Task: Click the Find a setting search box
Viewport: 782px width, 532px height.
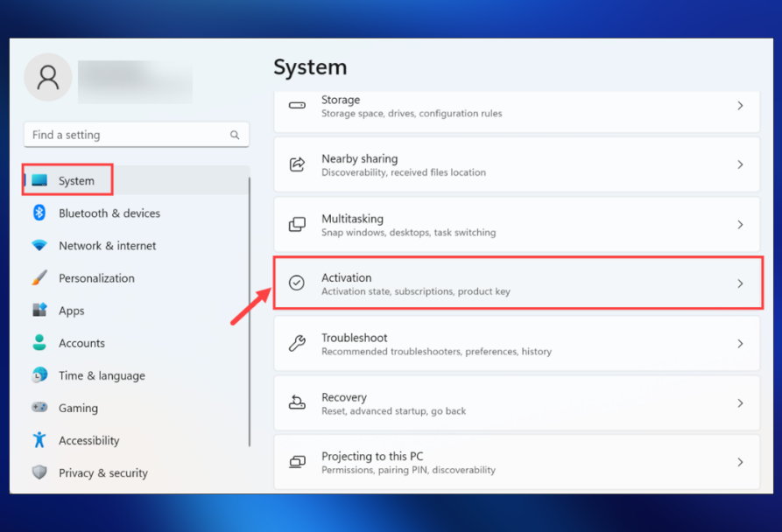Action: pos(127,135)
